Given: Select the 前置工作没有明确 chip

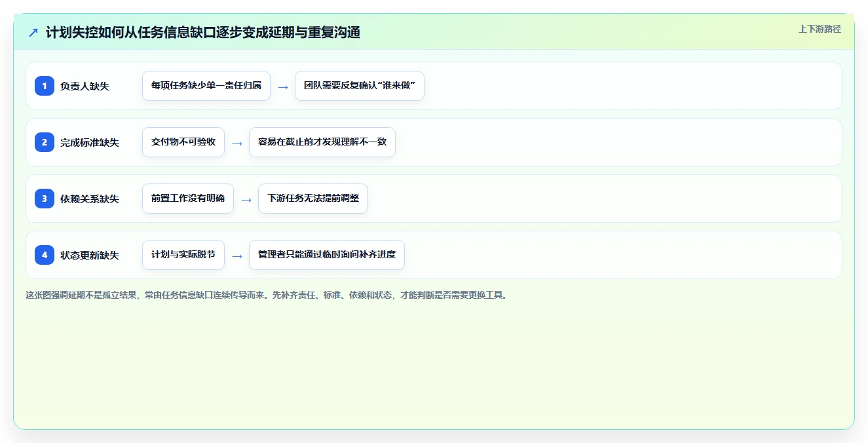Looking at the screenshot, I should 188,199.
